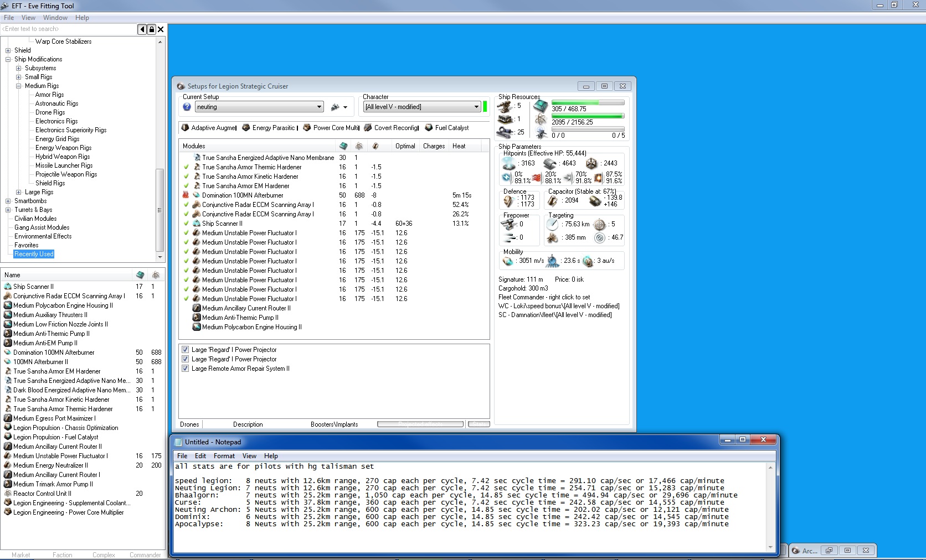Image resolution: width=926 pixels, height=560 pixels.
Task: Click the green character status color indicator
Action: click(485, 107)
